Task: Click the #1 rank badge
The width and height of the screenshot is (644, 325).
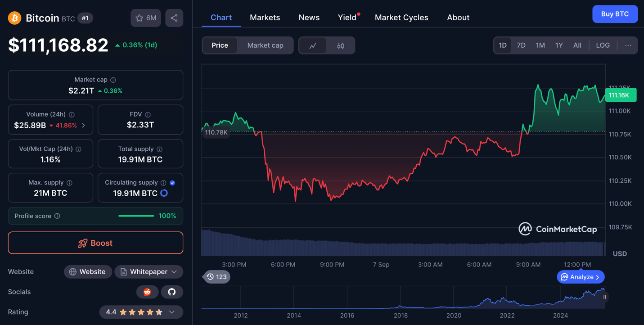Action: [85, 18]
